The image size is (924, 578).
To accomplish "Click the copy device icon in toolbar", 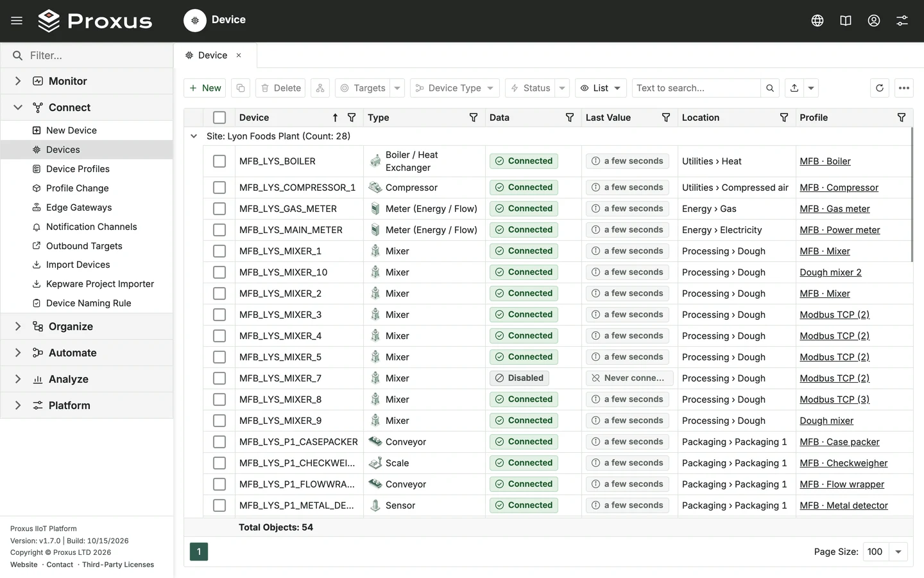I will point(241,88).
